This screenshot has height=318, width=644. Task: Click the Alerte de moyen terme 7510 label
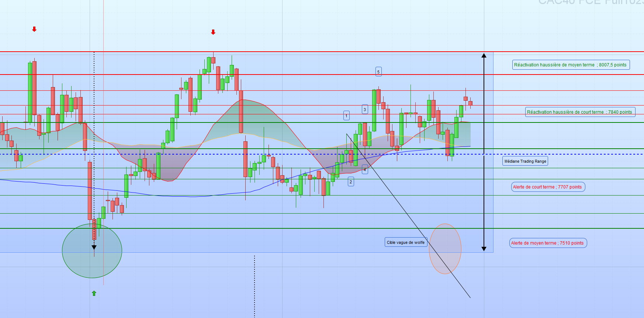pos(547,243)
